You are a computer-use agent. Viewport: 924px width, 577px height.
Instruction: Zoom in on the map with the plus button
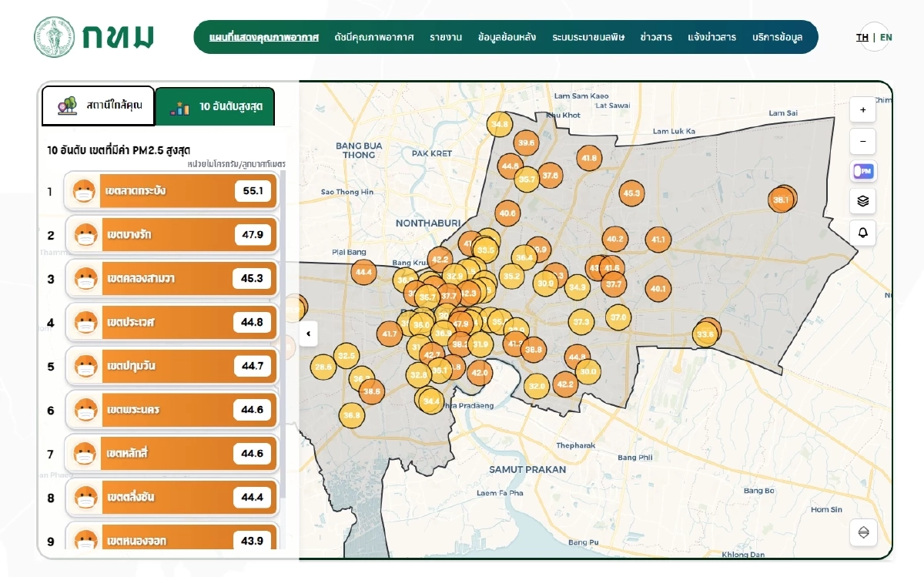862,110
